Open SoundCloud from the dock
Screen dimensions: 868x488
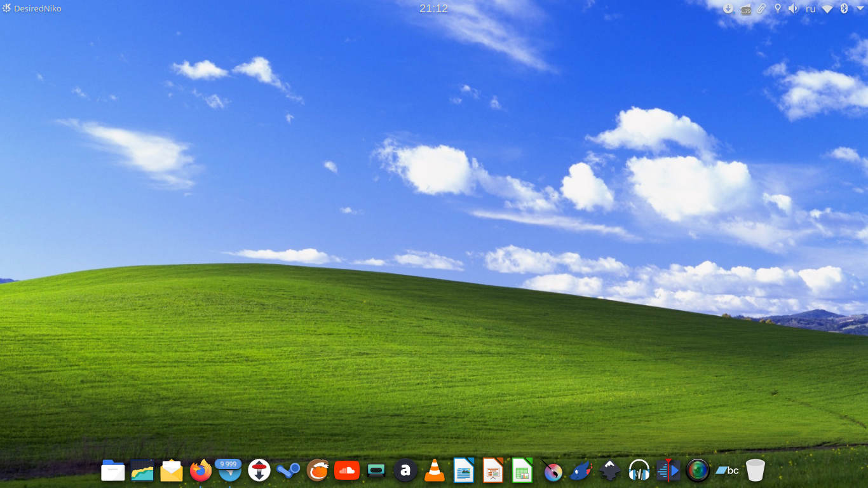tap(347, 471)
